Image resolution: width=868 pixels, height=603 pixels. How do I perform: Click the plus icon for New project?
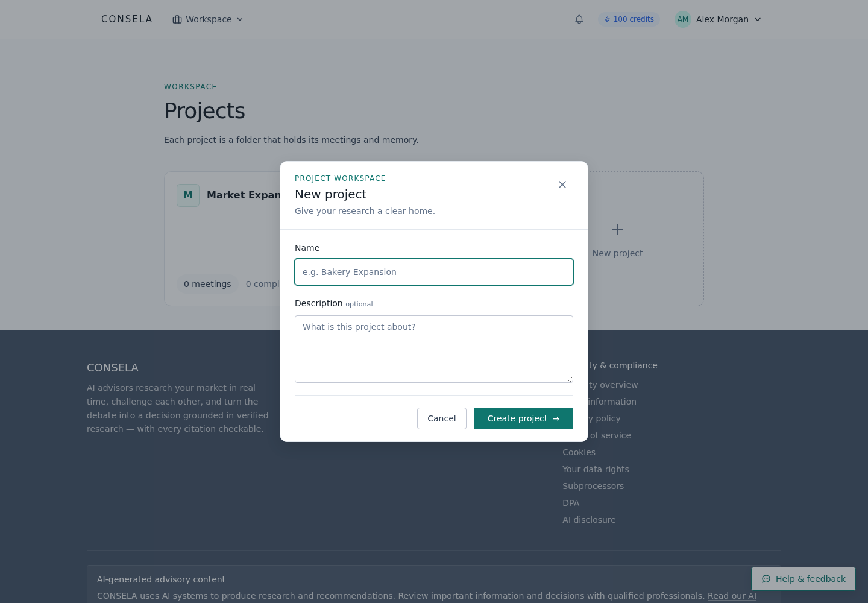617,229
